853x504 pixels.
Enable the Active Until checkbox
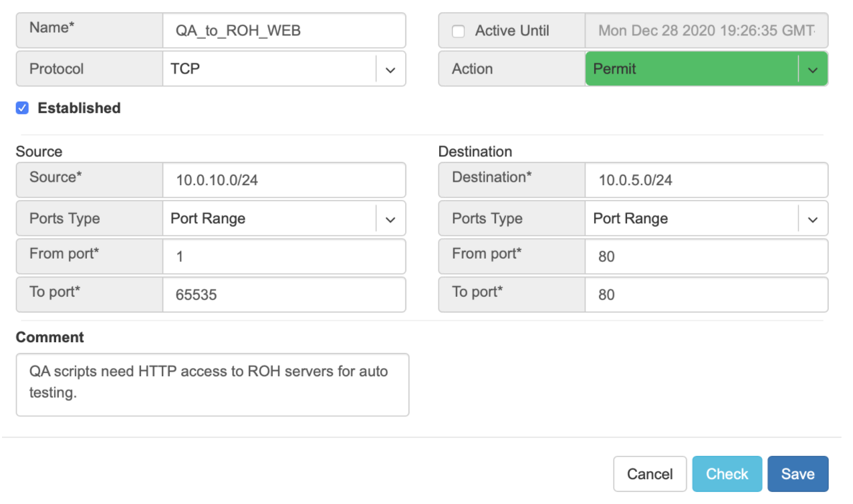(x=458, y=31)
